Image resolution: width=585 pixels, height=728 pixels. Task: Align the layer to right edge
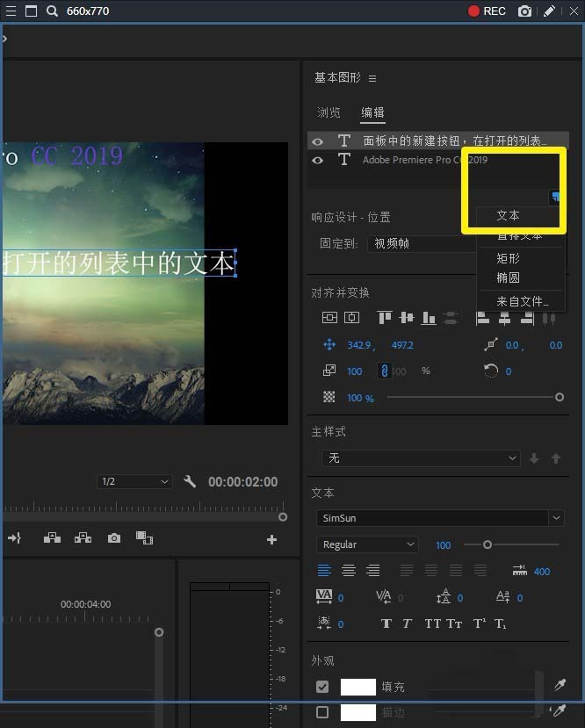click(527, 318)
